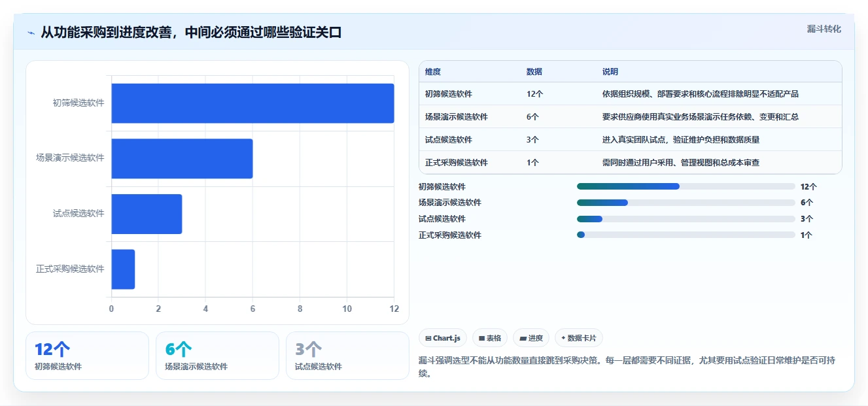Click the progress list label 初筛候选软件
This screenshot has width=868, height=406.
[x=442, y=186]
